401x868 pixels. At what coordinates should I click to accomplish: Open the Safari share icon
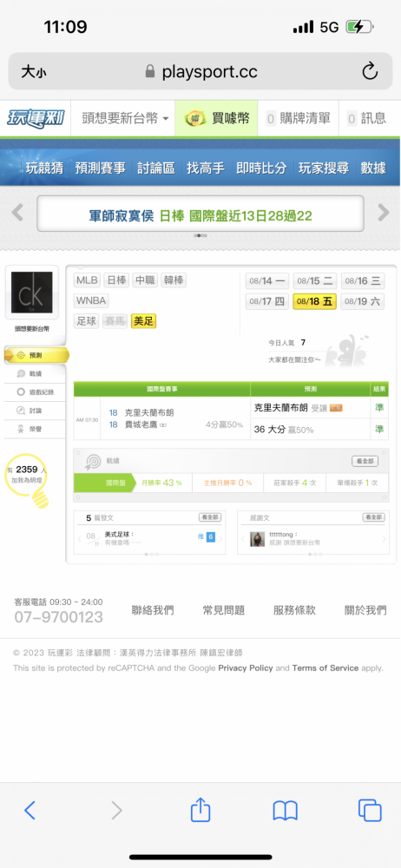(200, 810)
